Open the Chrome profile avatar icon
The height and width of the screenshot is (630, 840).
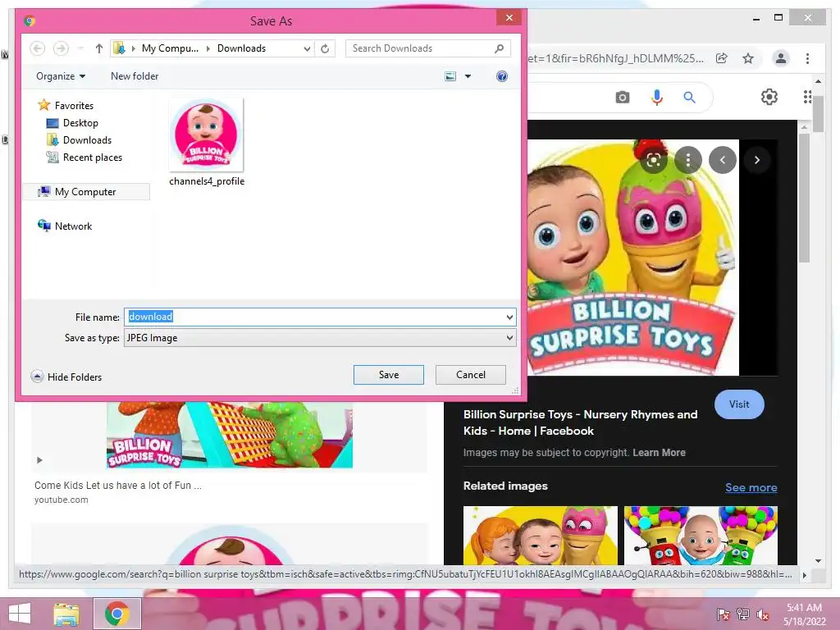pyautogui.click(x=781, y=58)
